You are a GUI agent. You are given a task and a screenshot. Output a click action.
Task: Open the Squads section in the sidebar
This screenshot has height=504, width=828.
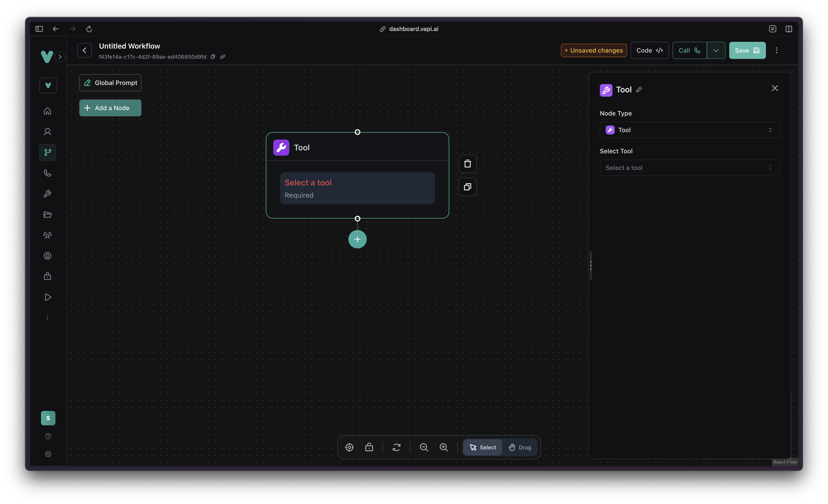(x=47, y=235)
